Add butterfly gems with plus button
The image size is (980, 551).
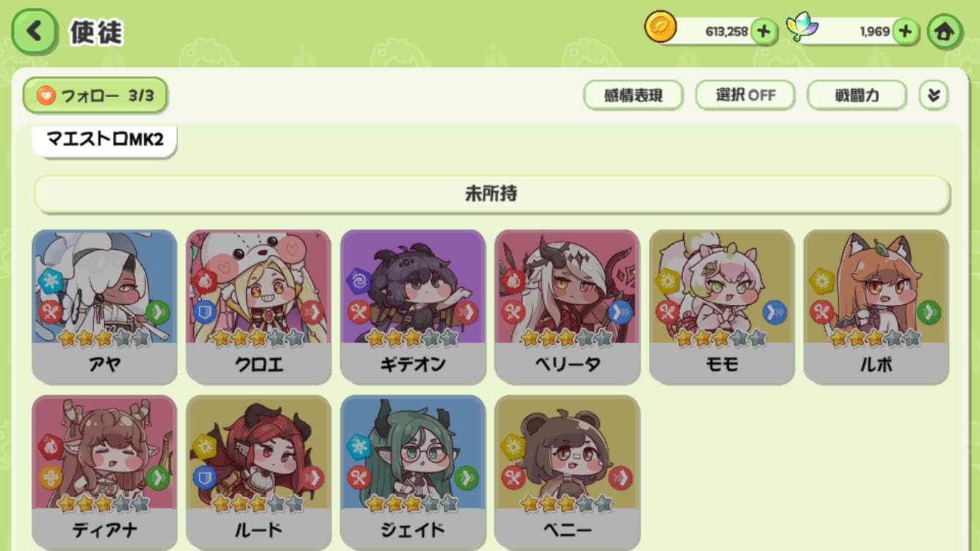[905, 32]
